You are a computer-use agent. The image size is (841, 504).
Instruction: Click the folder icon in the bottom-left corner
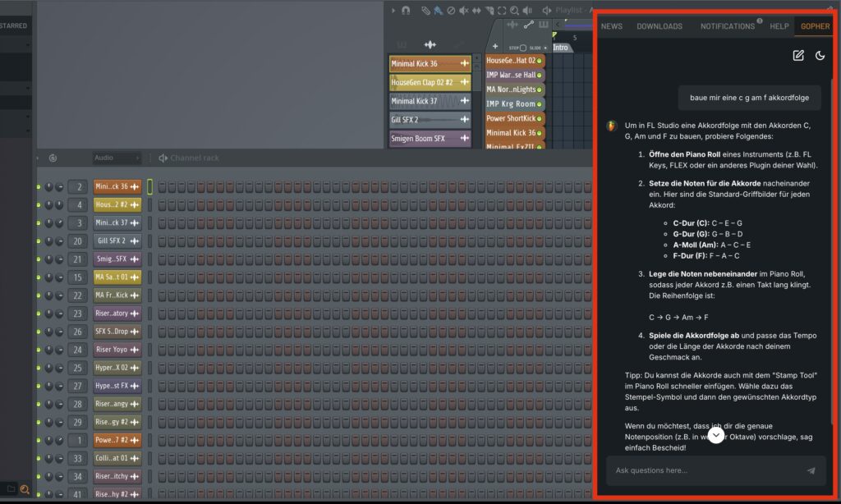(x=11, y=489)
